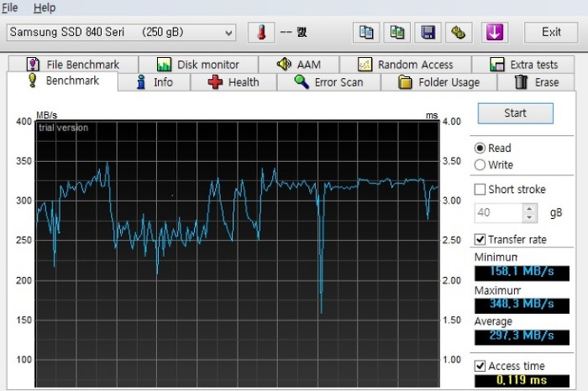Select the Read radio button
The height and width of the screenshot is (391, 588).
(493, 149)
